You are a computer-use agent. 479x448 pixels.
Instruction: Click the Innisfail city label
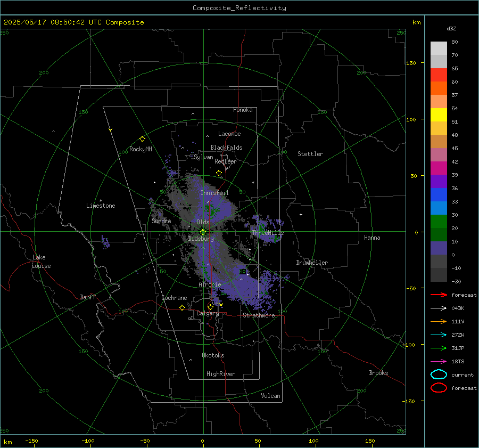(214, 193)
